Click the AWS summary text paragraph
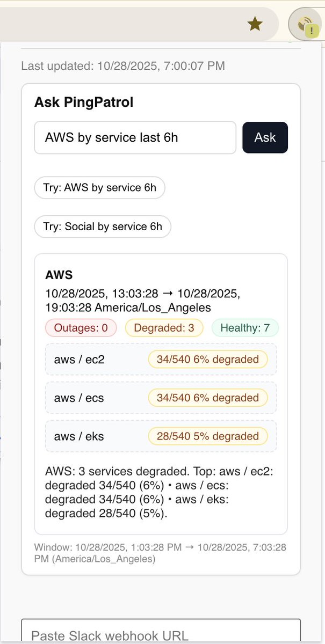 160,493
